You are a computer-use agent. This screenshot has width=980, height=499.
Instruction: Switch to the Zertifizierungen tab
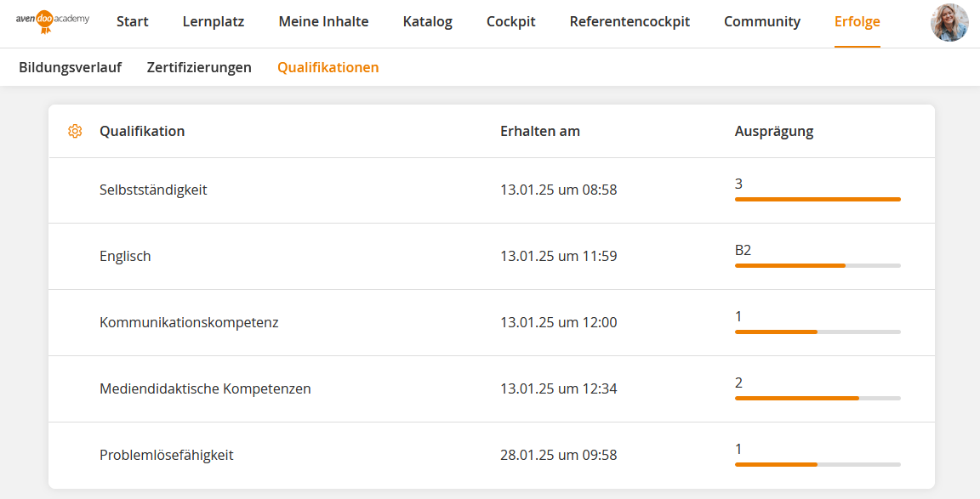click(199, 67)
